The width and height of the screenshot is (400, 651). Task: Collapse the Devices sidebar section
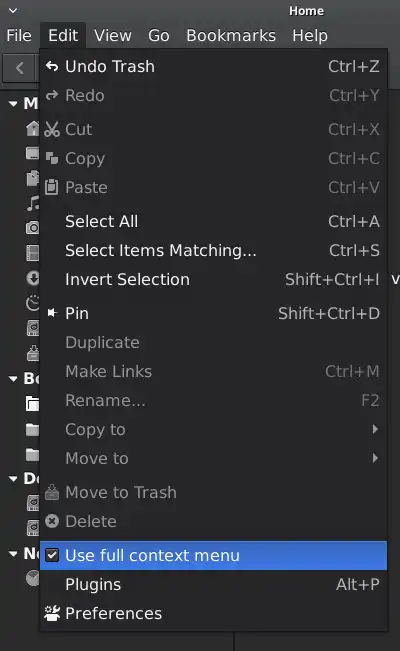[x=13, y=479]
